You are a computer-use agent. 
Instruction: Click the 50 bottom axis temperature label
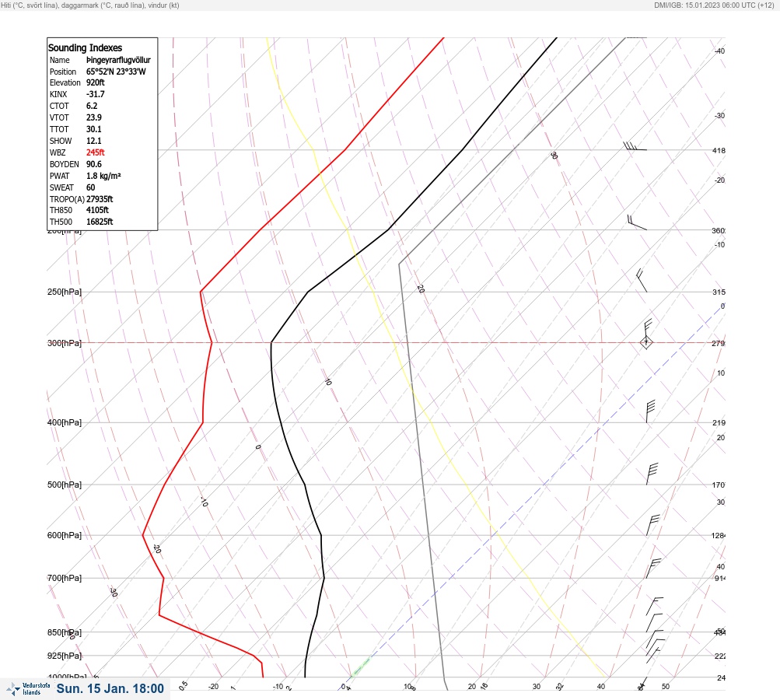(x=666, y=687)
